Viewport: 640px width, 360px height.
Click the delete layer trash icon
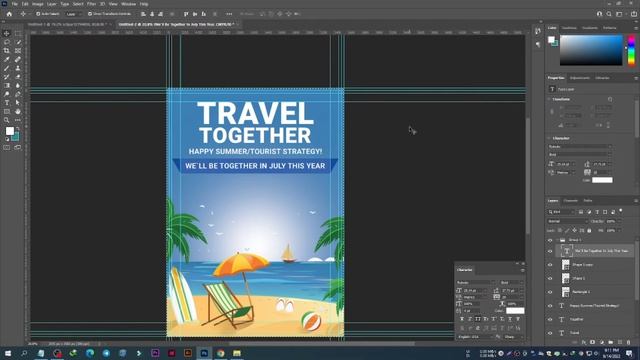click(x=629, y=342)
